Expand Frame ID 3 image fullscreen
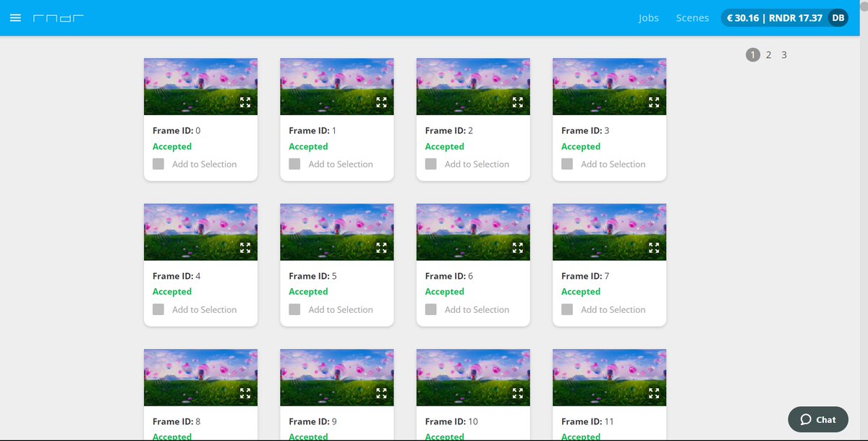 pyautogui.click(x=654, y=102)
